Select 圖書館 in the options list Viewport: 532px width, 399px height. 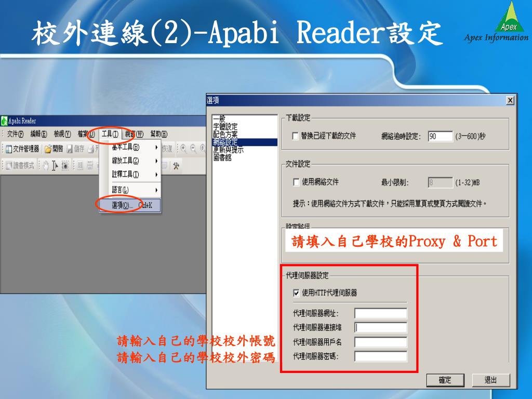tap(245, 157)
